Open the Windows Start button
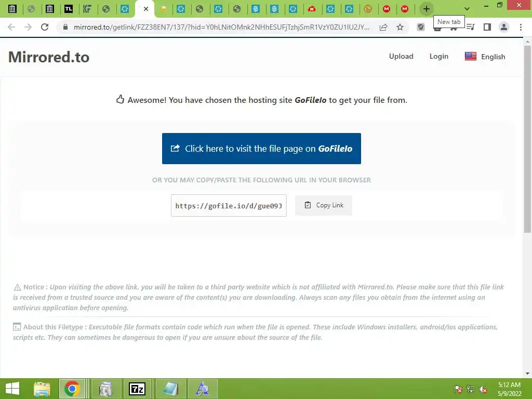532x399 pixels. click(x=12, y=389)
